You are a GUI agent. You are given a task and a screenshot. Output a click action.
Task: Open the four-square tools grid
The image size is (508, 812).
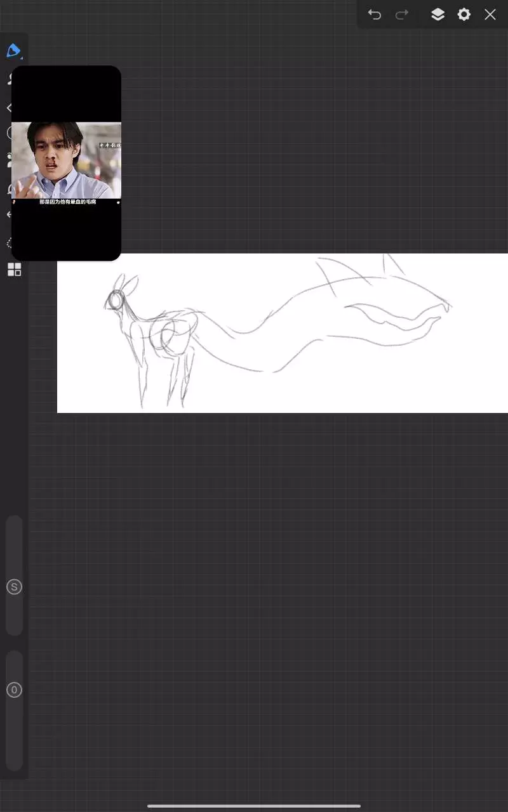click(14, 270)
